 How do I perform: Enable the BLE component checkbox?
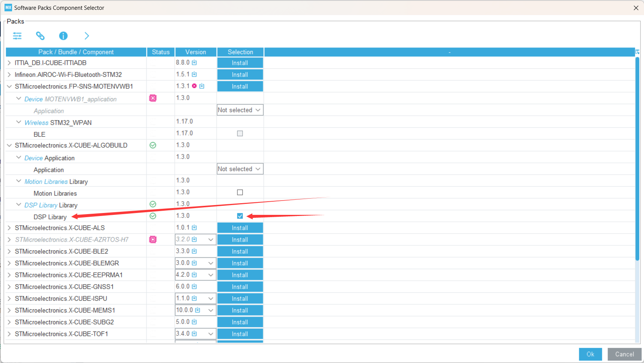[240, 133]
